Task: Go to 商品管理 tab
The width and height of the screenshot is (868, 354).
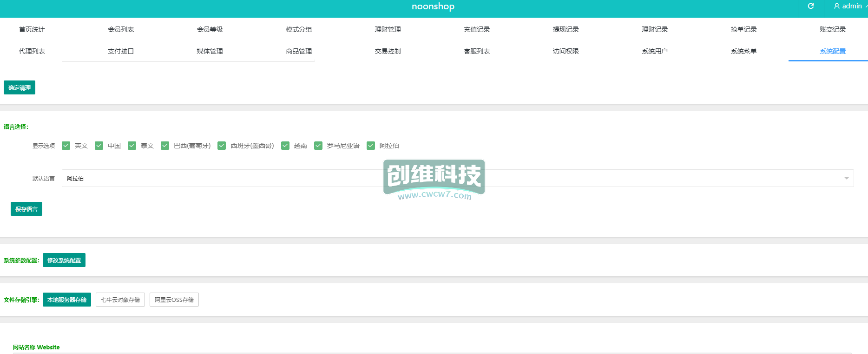Action: (x=299, y=51)
